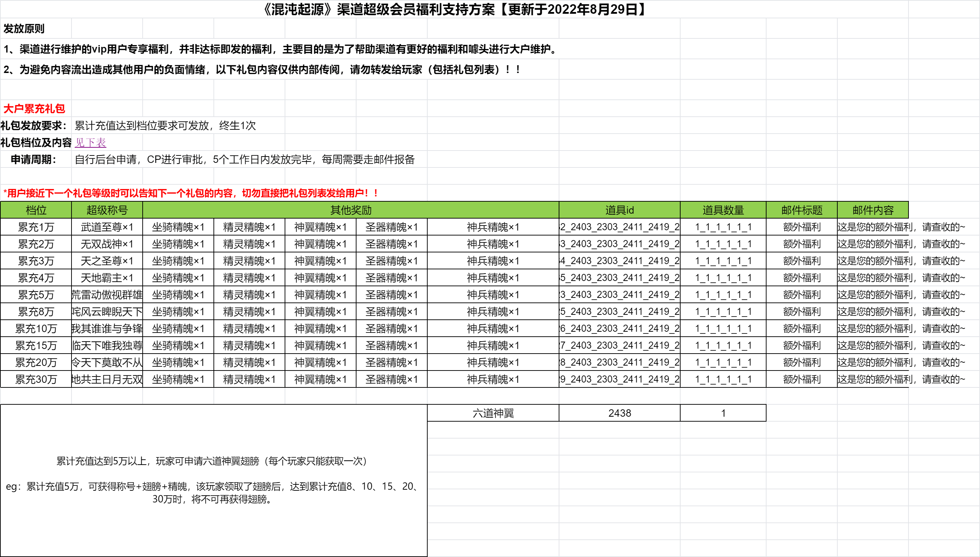The image size is (980, 557).
Task: Select 精灵精魄×1 in the 累充10万 row
Action: pyautogui.click(x=249, y=328)
